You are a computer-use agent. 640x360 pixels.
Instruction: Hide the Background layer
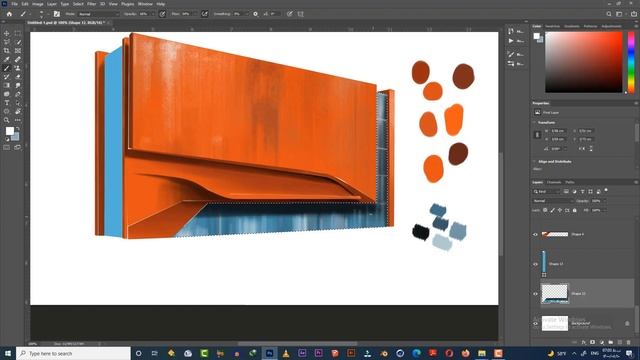[x=536, y=323]
